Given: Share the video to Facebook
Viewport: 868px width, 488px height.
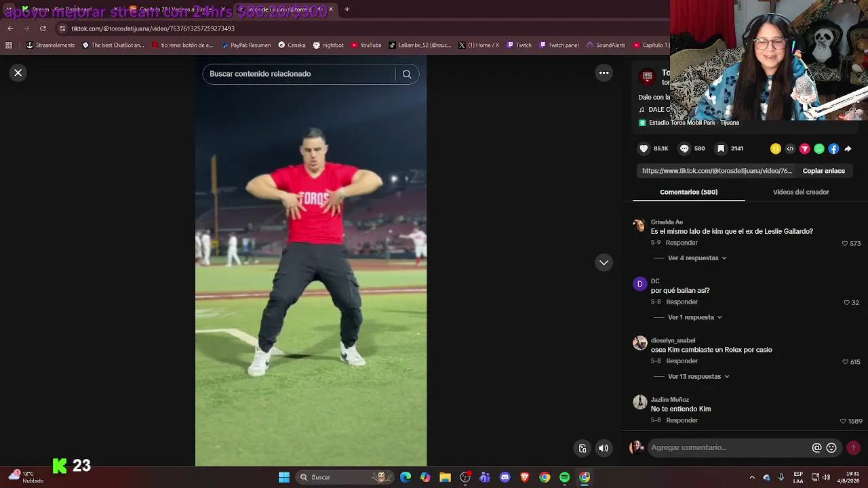Looking at the screenshot, I should [x=833, y=148].
